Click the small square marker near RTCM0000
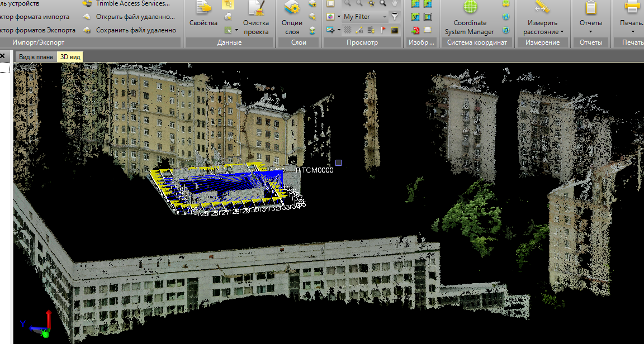Screen dimensions: 644x344 point(338,163)
